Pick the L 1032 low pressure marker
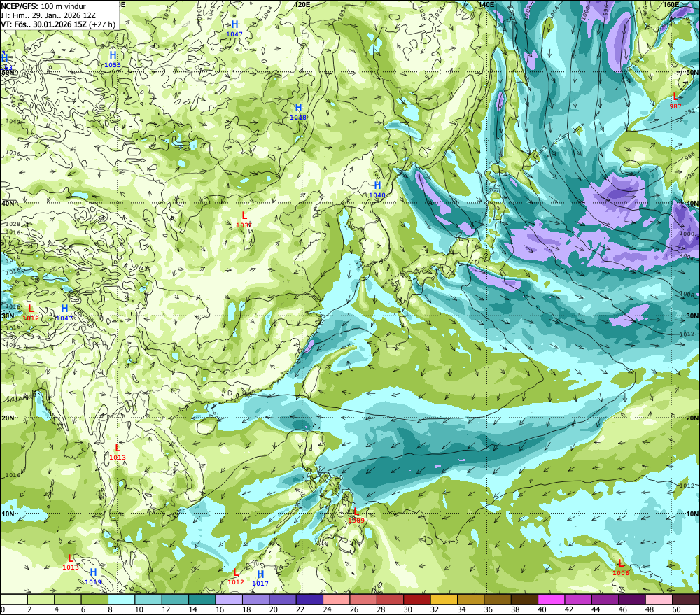 click(244, 220)
